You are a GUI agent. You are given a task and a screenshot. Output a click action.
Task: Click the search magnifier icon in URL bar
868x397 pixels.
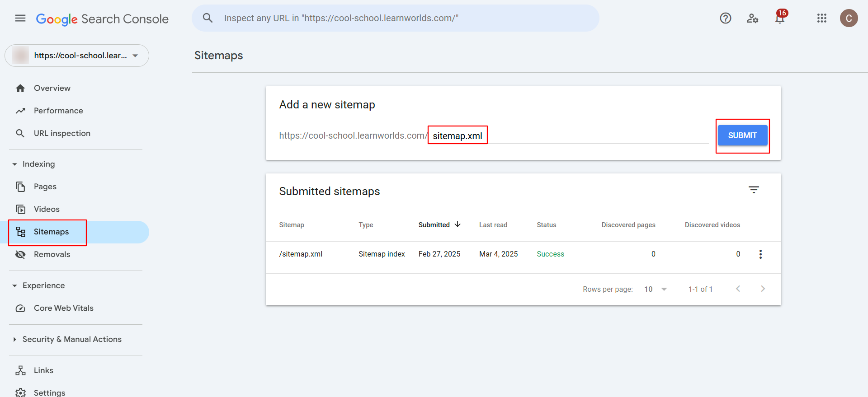click(x=208, y=18)
